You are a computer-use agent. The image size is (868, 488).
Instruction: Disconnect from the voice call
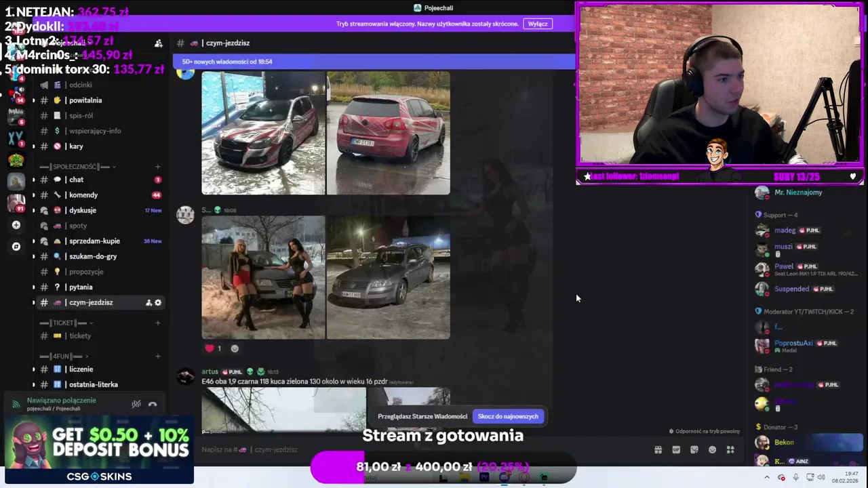[153, 405]
